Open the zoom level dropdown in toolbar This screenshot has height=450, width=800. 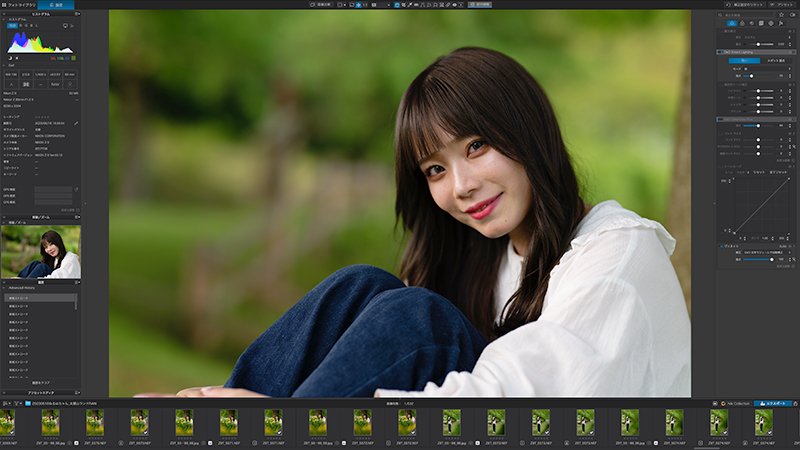click(x=382, y=5)
